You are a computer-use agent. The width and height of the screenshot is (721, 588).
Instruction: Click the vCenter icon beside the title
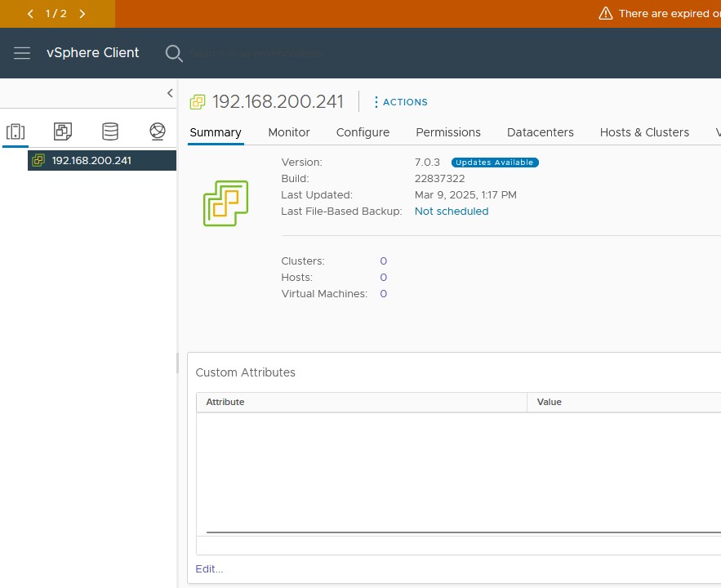[x=198, y=102]
